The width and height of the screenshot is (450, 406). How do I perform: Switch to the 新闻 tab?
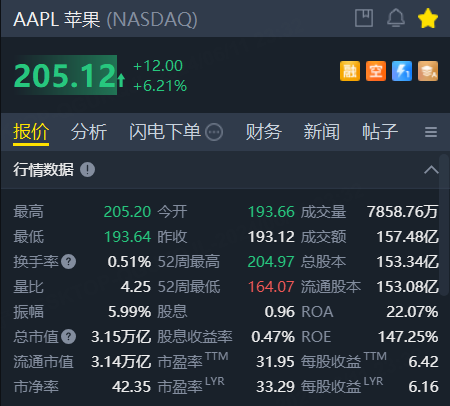click(321, 132)
